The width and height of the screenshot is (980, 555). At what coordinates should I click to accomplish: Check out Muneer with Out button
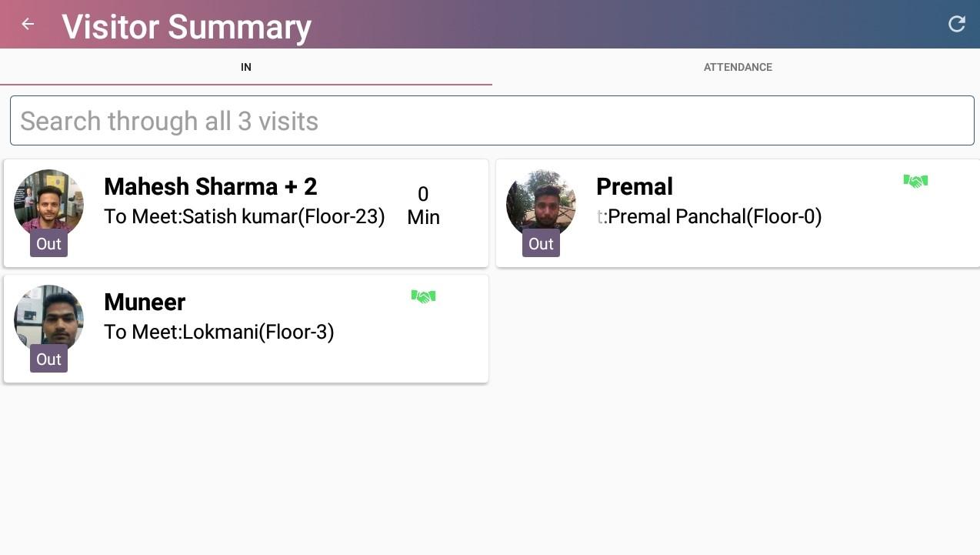click(x=48, y=359)
